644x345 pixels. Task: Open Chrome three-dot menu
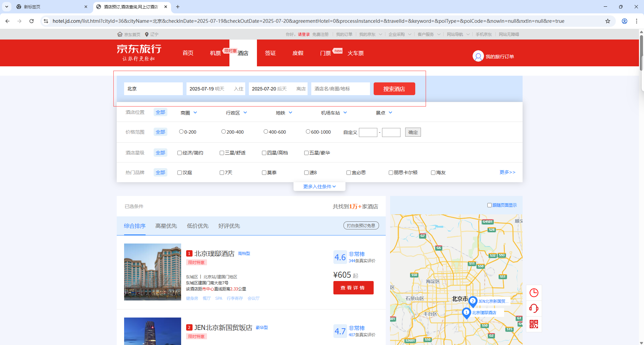pos(637,21)
